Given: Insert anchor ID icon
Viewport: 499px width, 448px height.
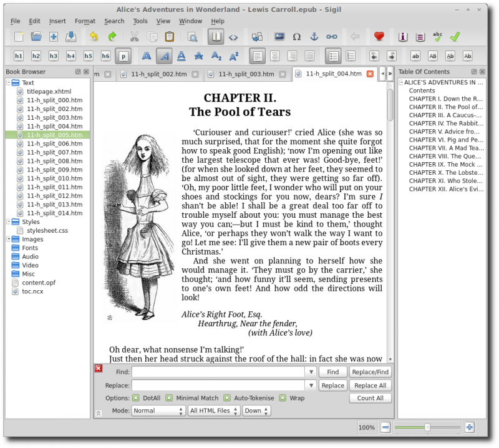Looking at the screenshot, I should tap(314, 37).
